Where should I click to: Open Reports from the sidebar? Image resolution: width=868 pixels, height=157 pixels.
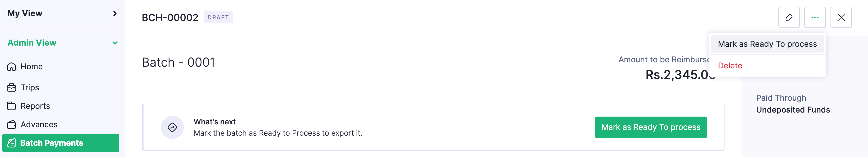point(35,106)
